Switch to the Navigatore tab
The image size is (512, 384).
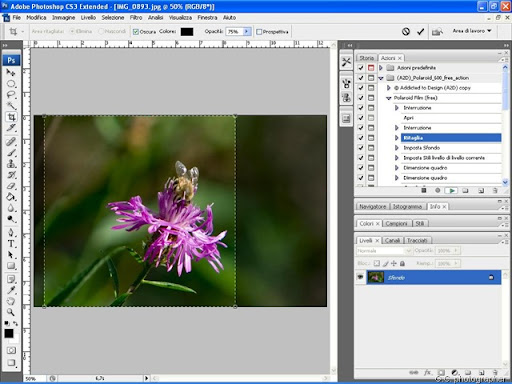point(373,207)
